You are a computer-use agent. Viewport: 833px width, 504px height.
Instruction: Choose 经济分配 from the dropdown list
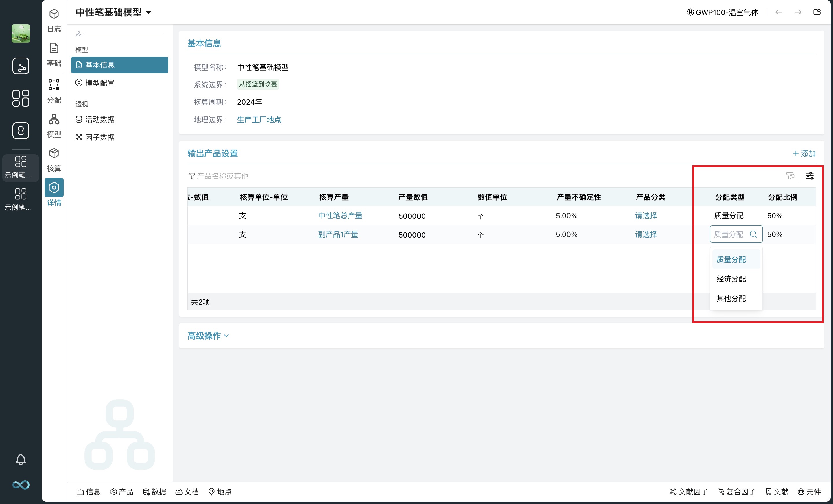[x=731, y=279]
